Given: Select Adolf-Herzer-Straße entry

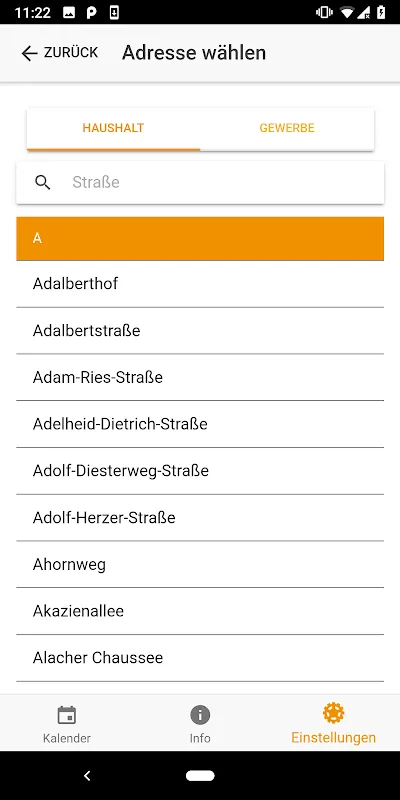Looking at the screenshot, I should [200, 518].
